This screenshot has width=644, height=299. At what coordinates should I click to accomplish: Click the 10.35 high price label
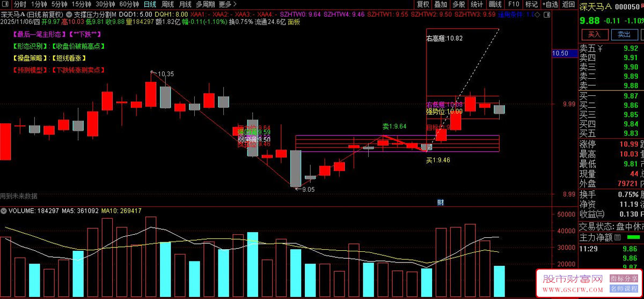(165, 73)
